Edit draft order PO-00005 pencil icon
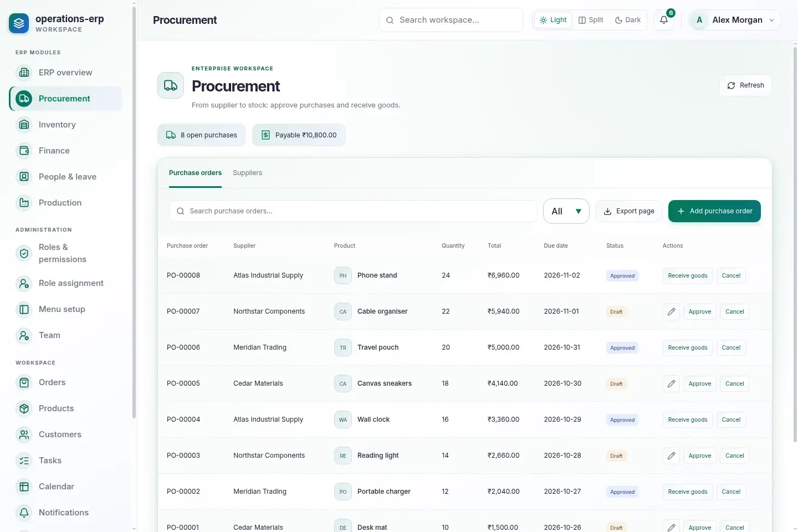The height and width of the screenshot is (532, 798). coord(671,383)
